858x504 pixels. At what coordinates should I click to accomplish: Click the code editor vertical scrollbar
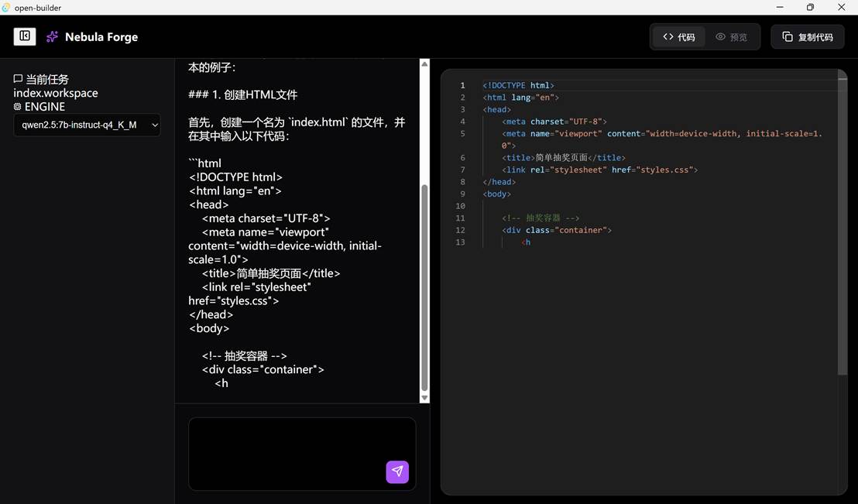click(843, 227)
